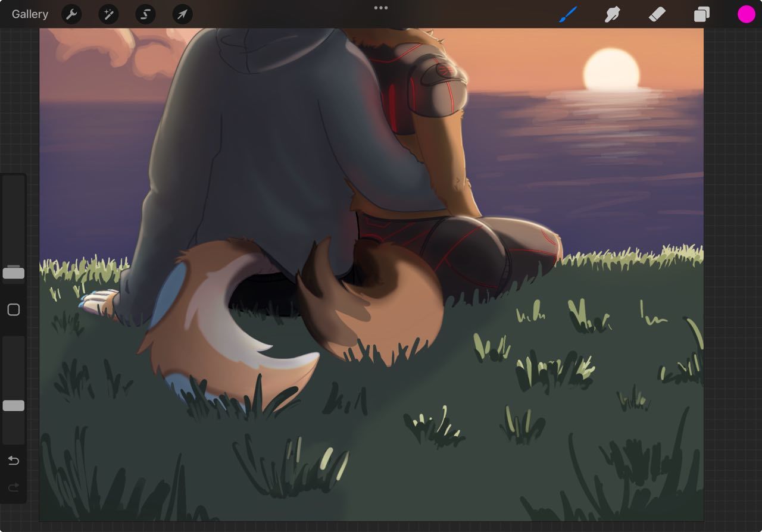Activate the Selection tool
The height and width of the screenshot is (532, 762).
click(x=145, y=14)
